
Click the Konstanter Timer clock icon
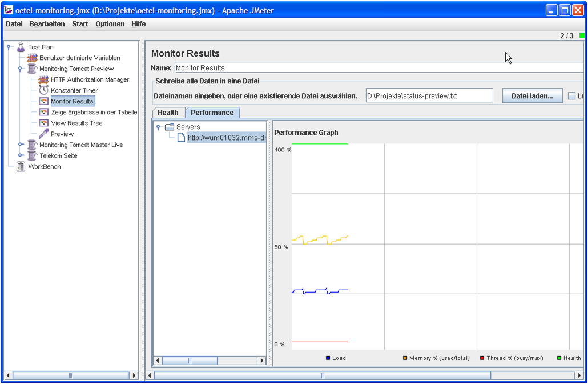coord(43,90)
